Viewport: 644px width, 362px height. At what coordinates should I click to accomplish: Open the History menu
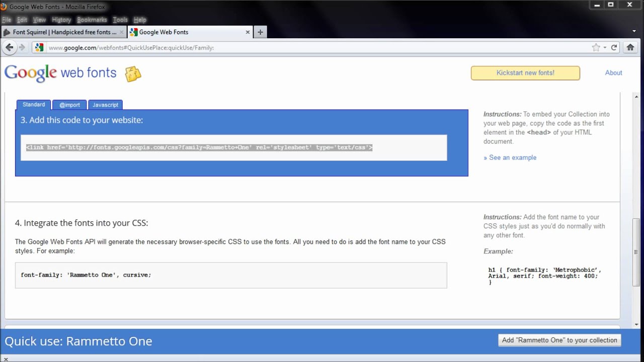coord(61,20)
